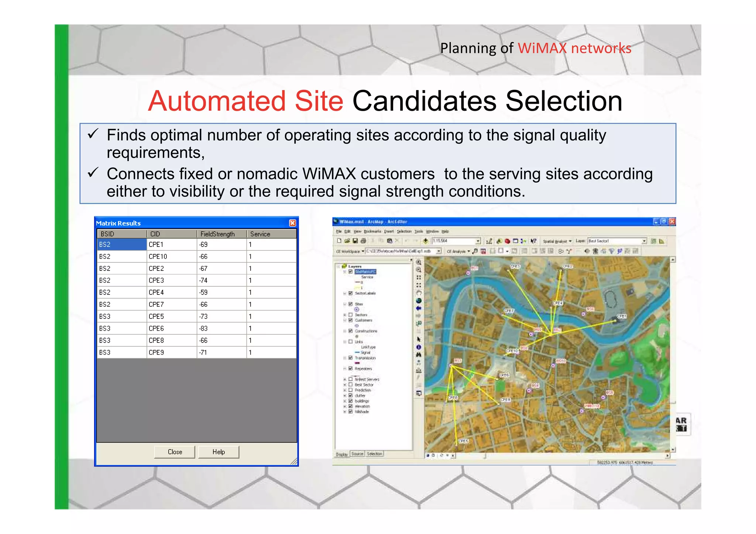Toggle the Transmission layer checkbox
Image resolution: width=756 pixels, height=534 pixels.
pos(351,358)
